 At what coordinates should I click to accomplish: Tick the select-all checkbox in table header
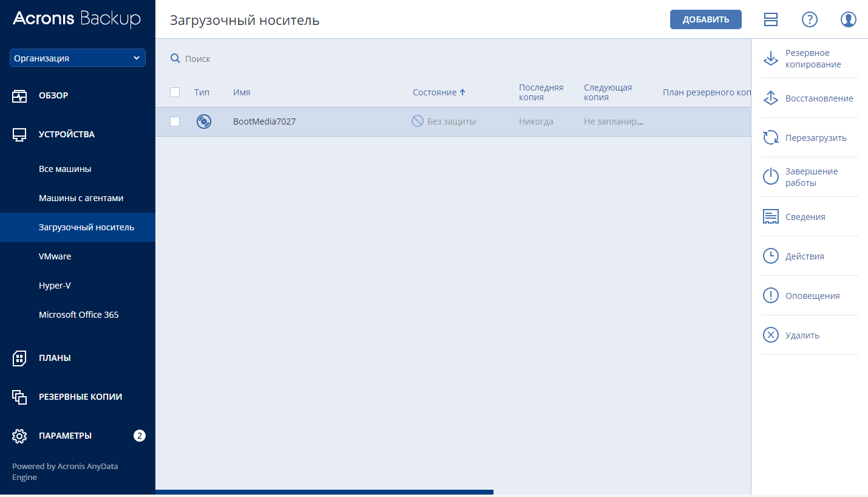tap(175, 92)
